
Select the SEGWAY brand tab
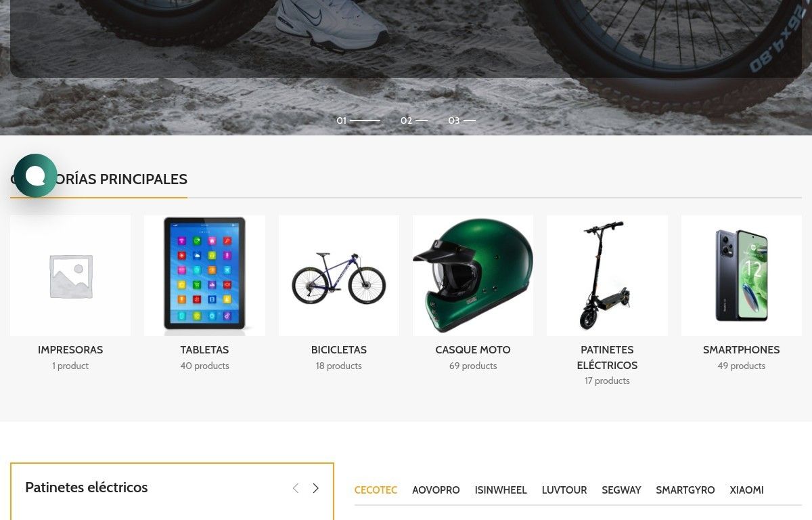point(621,490)
